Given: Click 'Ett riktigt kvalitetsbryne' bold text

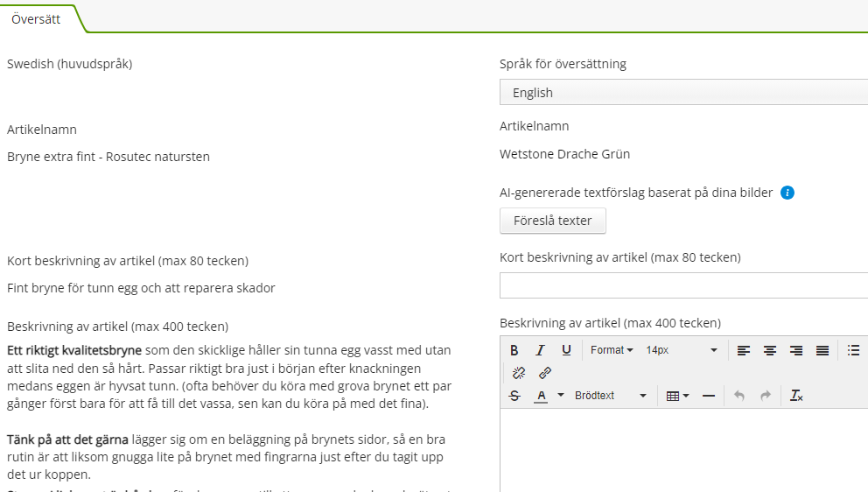Looking at the screenshot, I should 74,350.
